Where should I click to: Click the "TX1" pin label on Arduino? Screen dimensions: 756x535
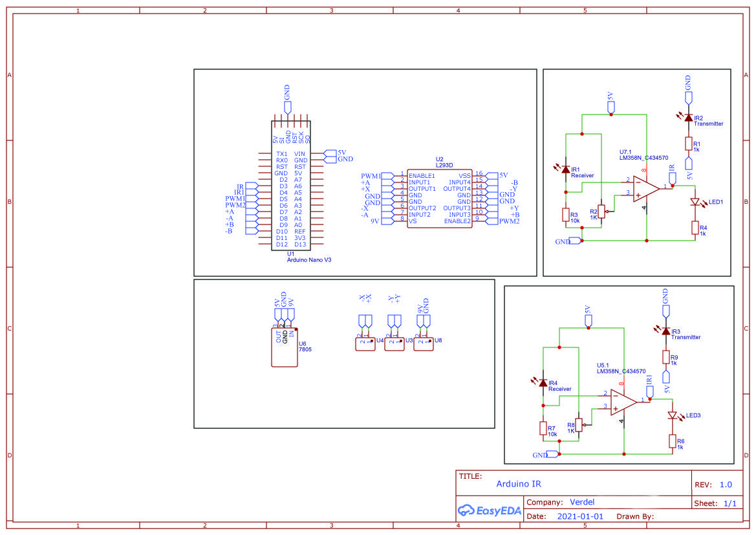pyautogui.click(x=281, y=154)
